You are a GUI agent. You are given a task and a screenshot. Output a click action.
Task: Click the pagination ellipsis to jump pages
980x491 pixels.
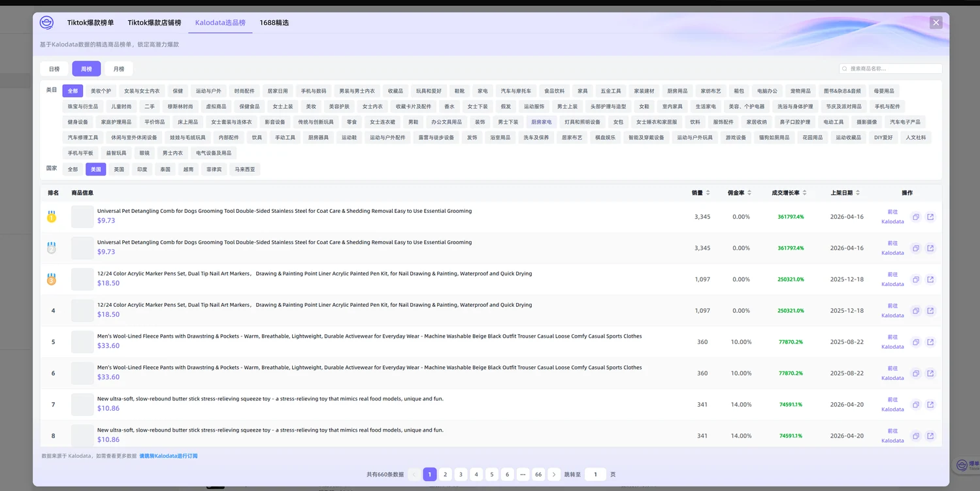coord(523,475)
